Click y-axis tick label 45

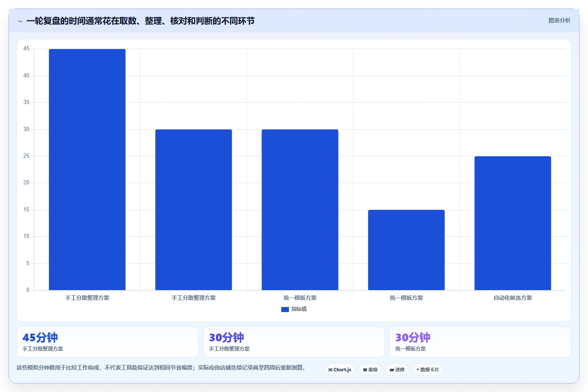pyautogui.click(x=26, y=49)
